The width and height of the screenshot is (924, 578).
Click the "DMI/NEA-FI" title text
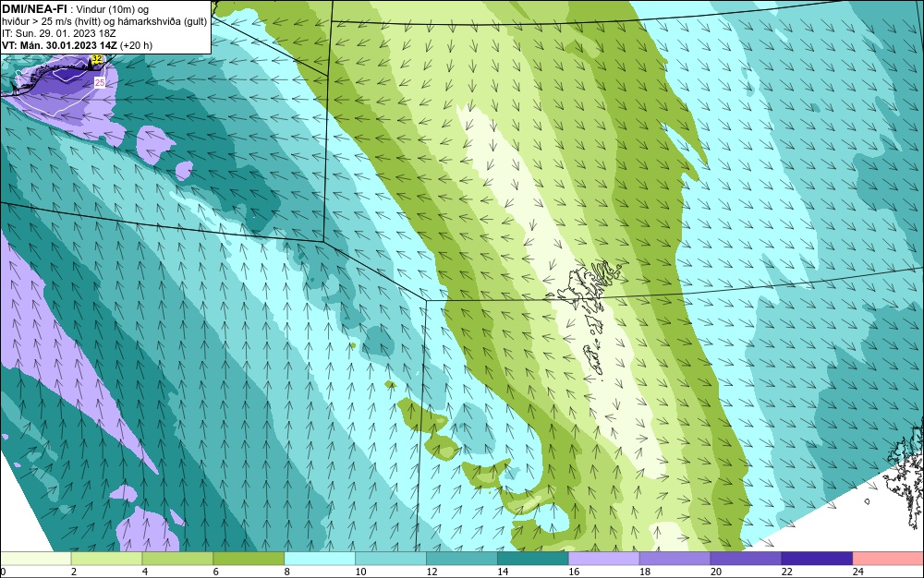click(x=34, y=8)
